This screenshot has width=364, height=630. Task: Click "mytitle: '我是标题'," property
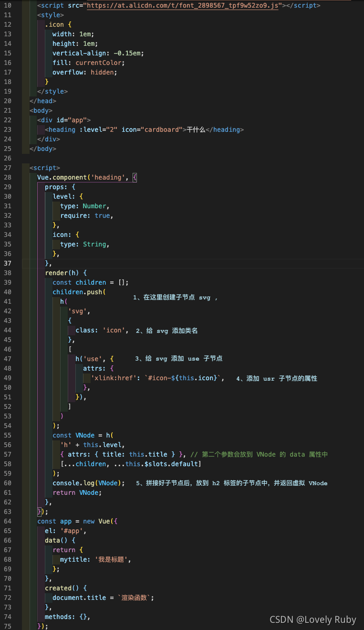coord(95,559)
